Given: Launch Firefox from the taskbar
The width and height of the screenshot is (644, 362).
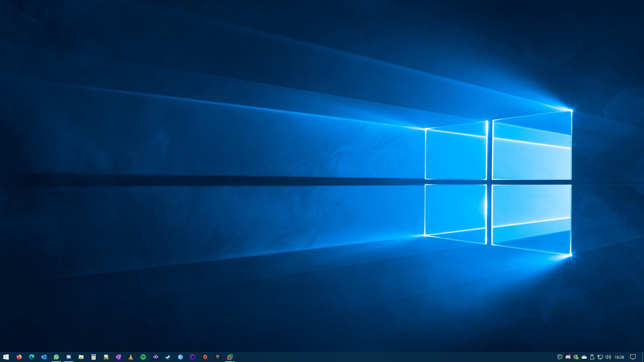Looking at the screenshot, I should coord(19,357).
